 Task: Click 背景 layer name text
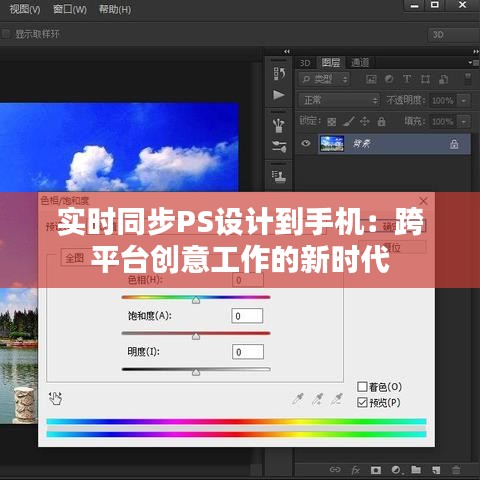[x=362, y=144]
